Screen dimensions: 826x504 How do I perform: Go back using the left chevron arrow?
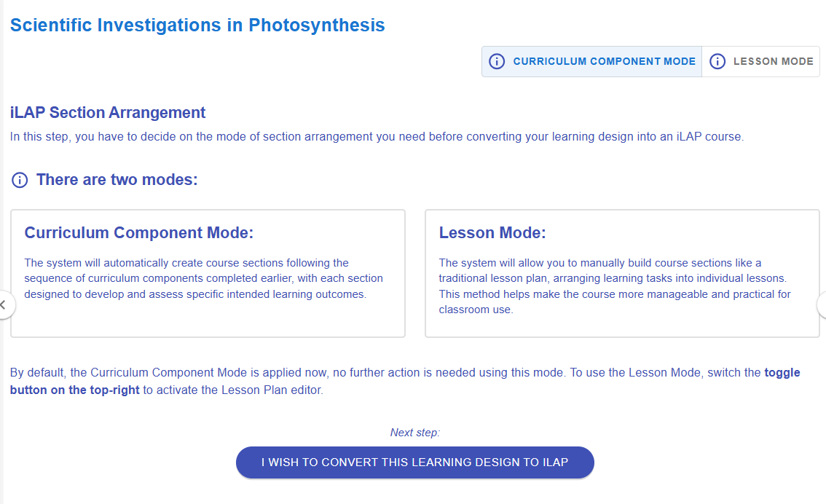pos(4,305)
